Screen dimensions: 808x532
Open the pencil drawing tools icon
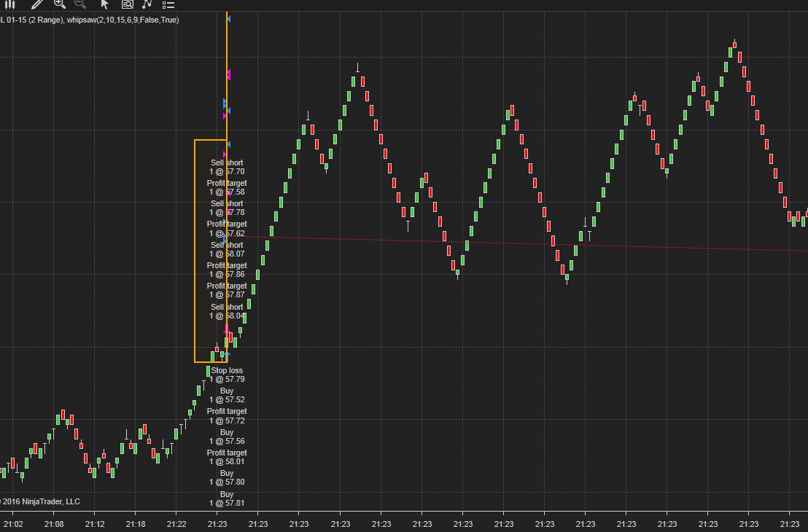coord(36,4)
